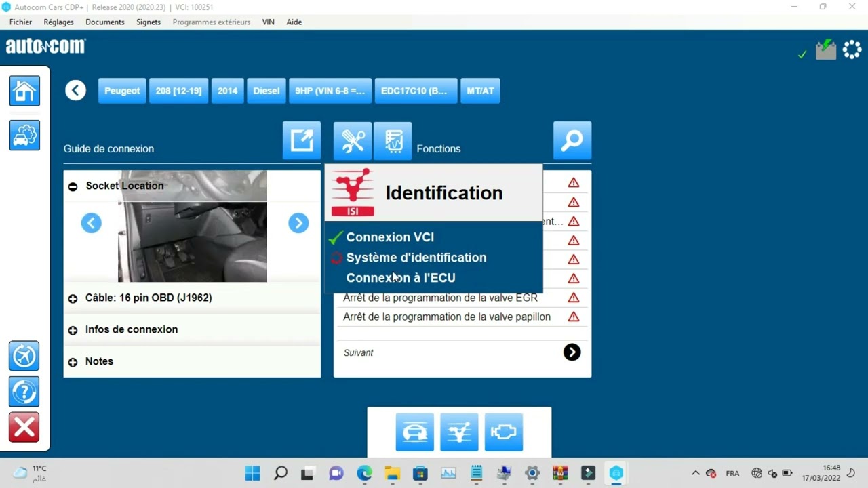Open the ECU diagnostic scan icon
The width and height of the screenshot is (868, 488).
tap(393, 141)
